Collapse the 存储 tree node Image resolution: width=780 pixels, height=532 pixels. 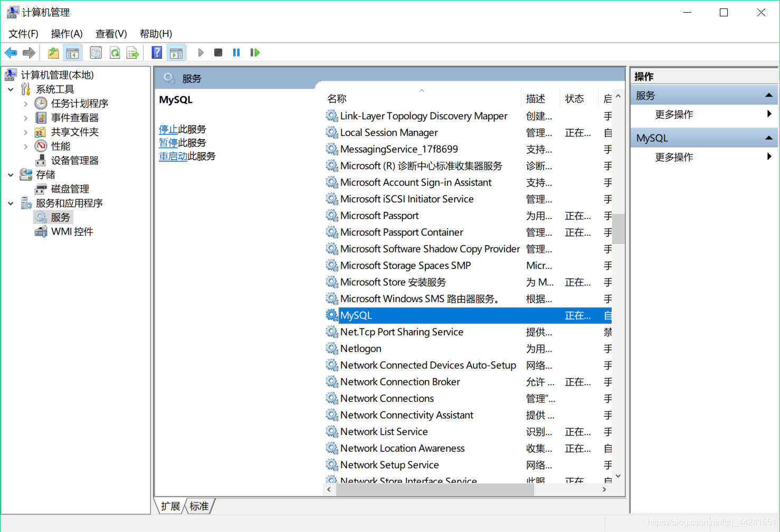click(11, 175)
